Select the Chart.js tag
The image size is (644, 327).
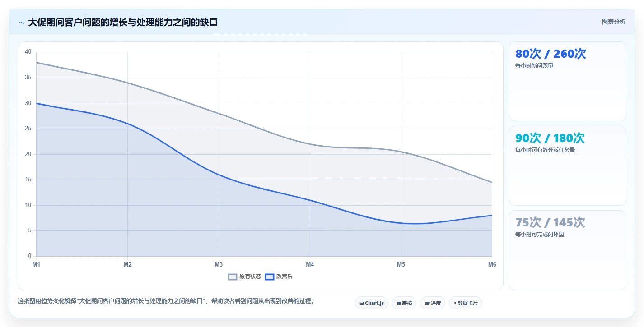click(x=372, y=303)
